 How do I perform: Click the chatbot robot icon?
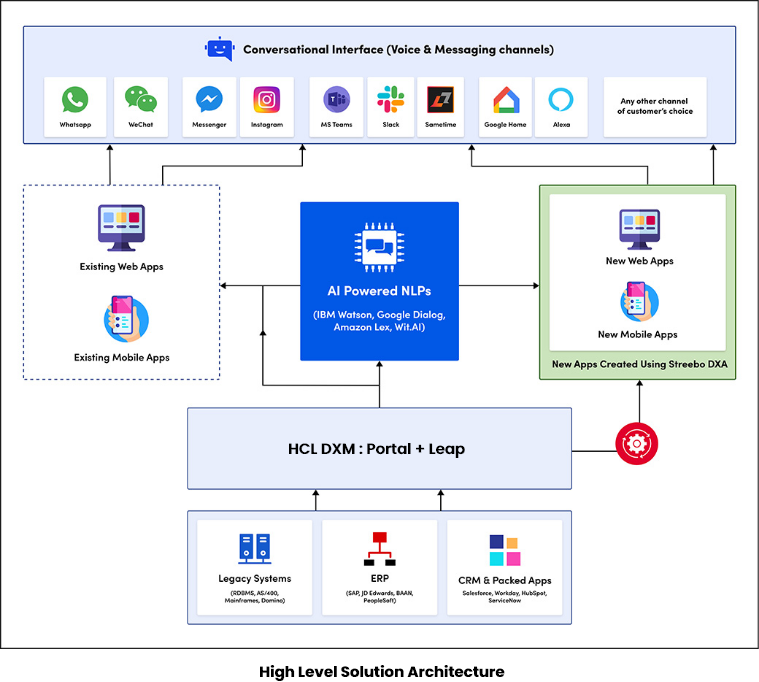coord(220,49)
